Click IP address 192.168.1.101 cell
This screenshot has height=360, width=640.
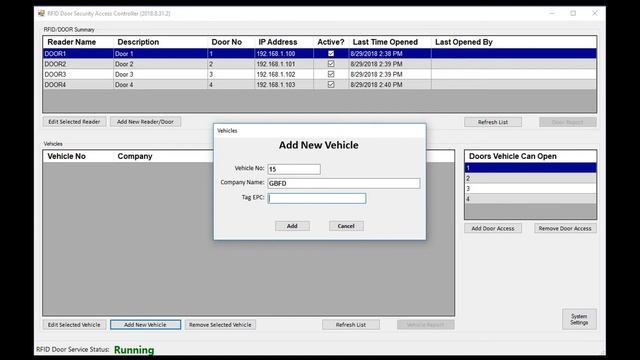coord(284,64)
